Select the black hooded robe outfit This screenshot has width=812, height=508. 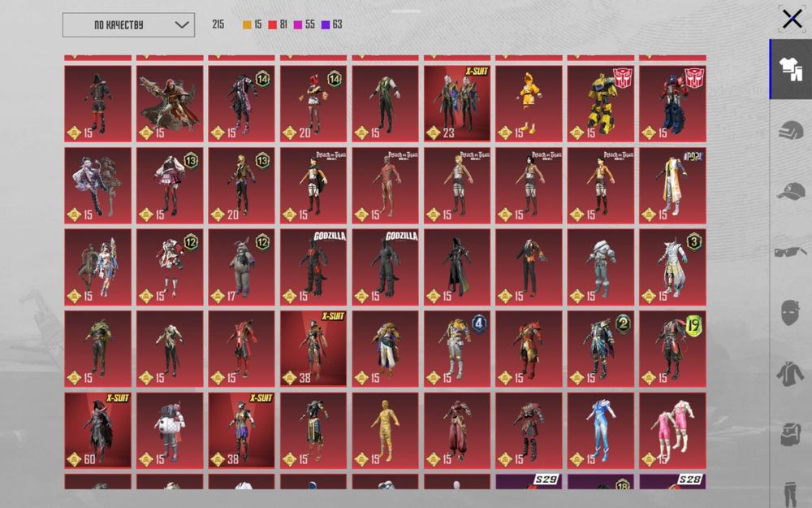point(456,267)
